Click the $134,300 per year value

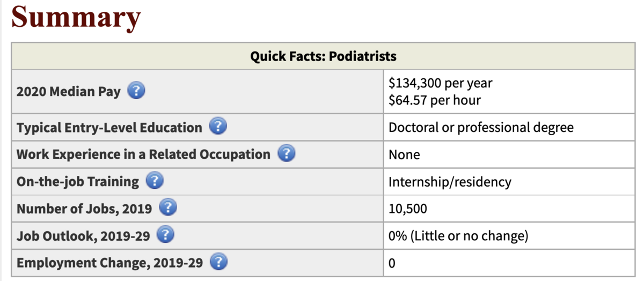click(440, 83)
